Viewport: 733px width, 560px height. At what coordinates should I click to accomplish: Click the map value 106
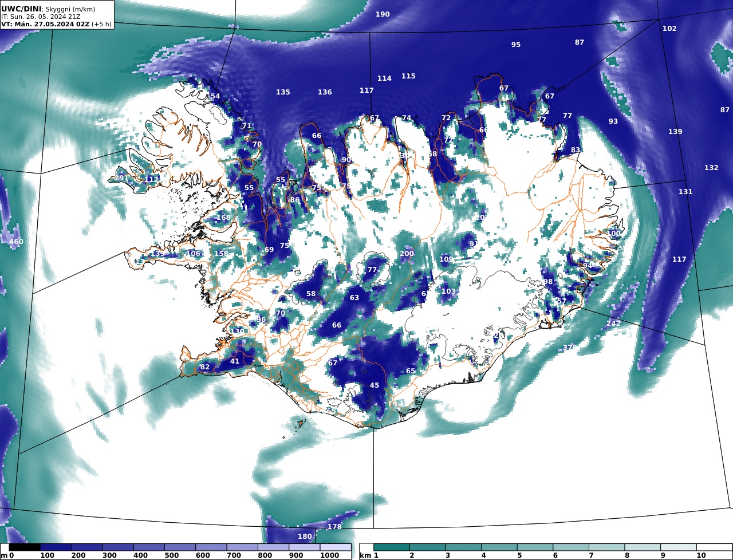point(194,254)
